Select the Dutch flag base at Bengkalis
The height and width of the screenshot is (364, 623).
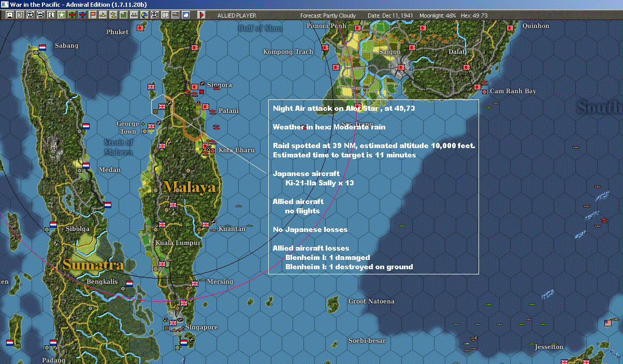click(x=129, y=284)
